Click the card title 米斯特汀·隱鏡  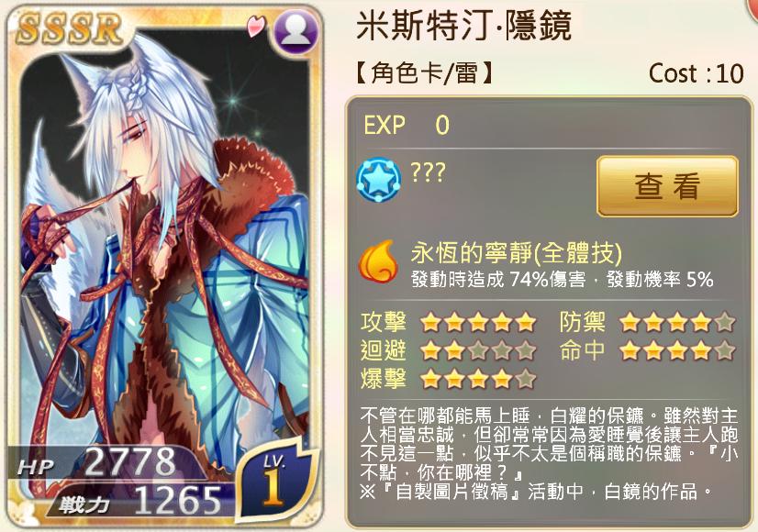tap(464, 26)
